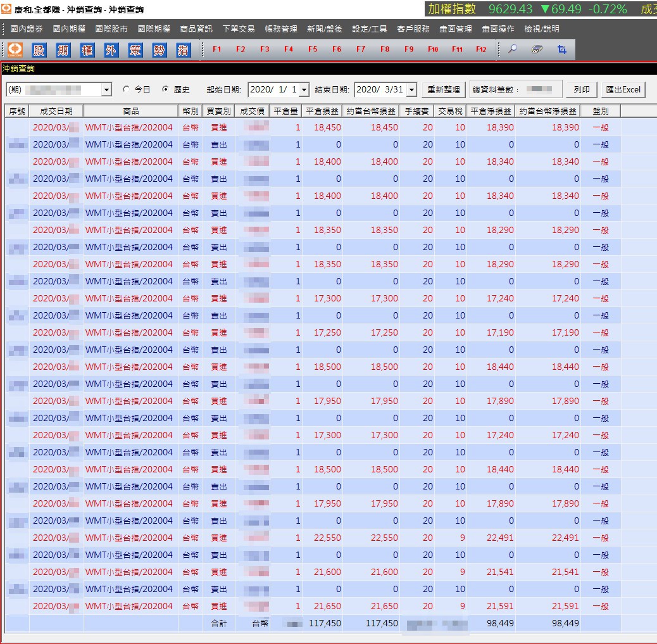The width and height of the screenshot is (657, 644).
Task: Click the 平倉損益 column header
Action: coord(322,111)
